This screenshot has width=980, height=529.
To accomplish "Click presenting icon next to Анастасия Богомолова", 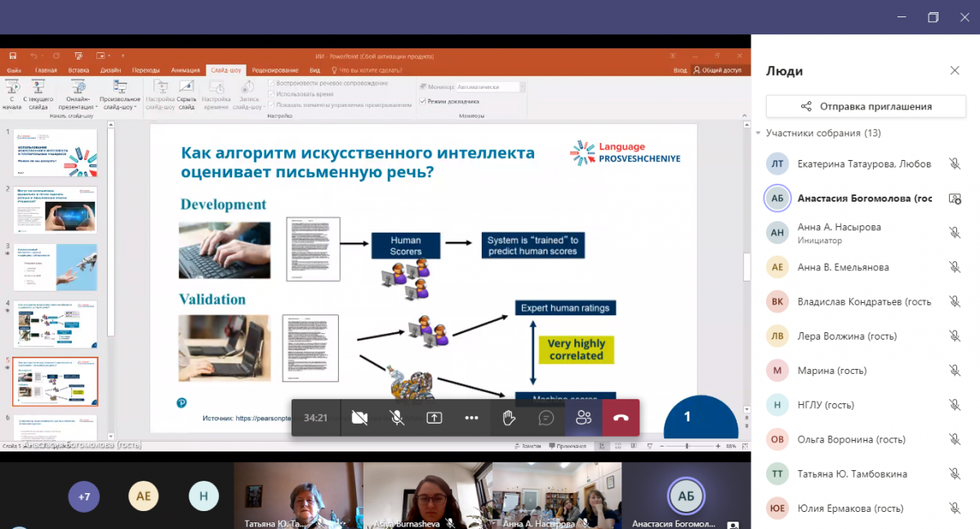I will [x=954, y=198].
